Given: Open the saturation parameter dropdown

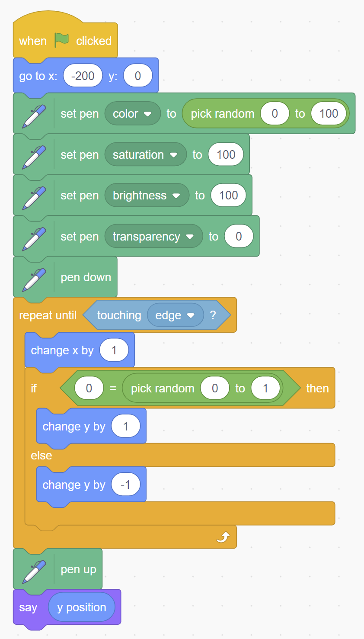Looking at the screenshot, I should tap(146, 154).
